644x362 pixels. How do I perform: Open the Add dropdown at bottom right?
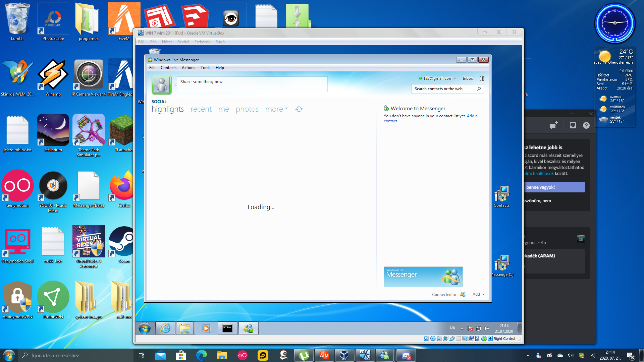click(478, 294)
